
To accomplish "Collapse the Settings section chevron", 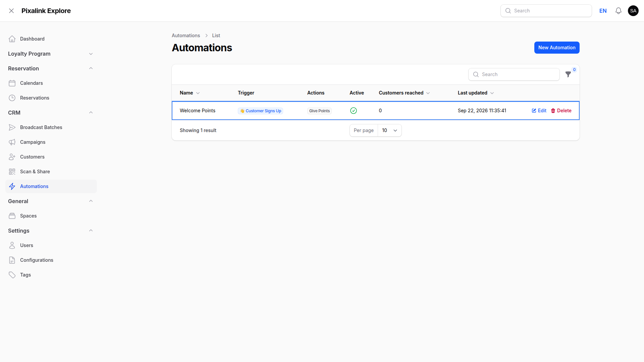I will tap(91, 231).
